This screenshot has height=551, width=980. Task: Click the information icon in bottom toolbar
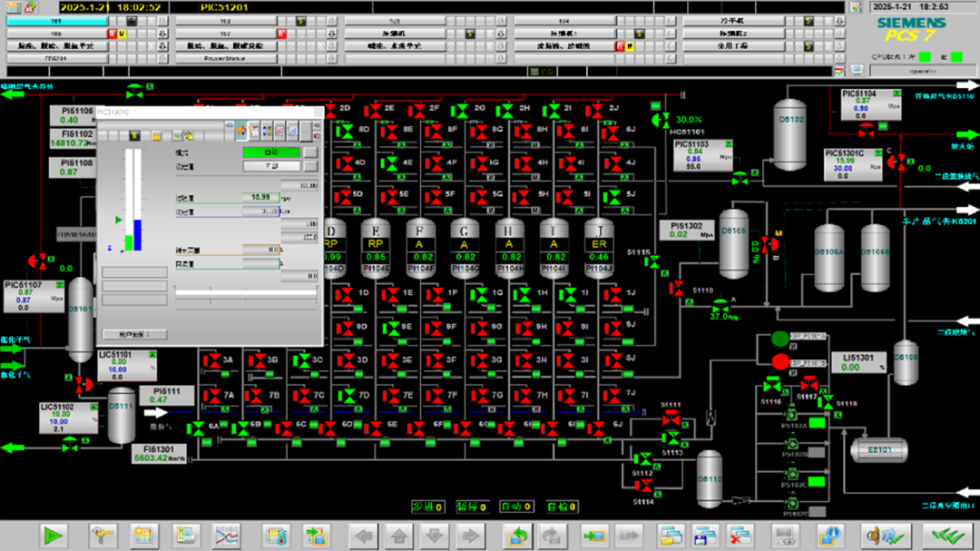[828, 536]
